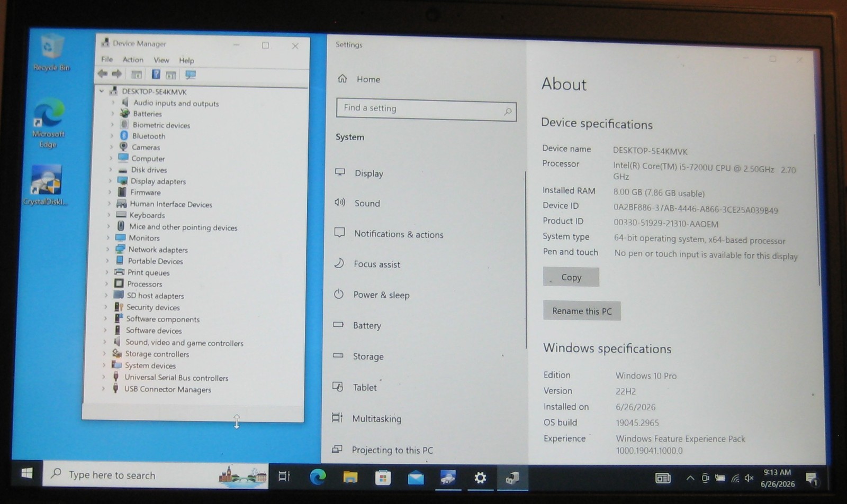Select Storage controllers in device tree
The image size is (847, 504).
point(157,354)
